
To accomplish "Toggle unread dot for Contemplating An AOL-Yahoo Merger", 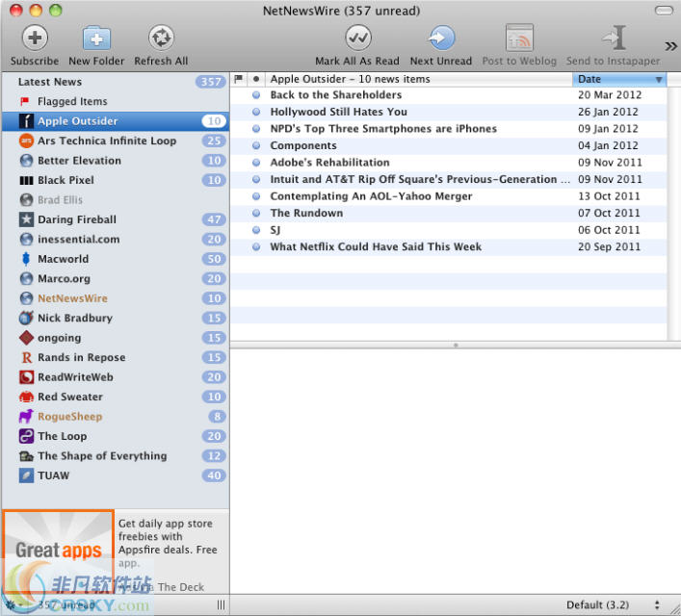I will [x=256, y=196].
